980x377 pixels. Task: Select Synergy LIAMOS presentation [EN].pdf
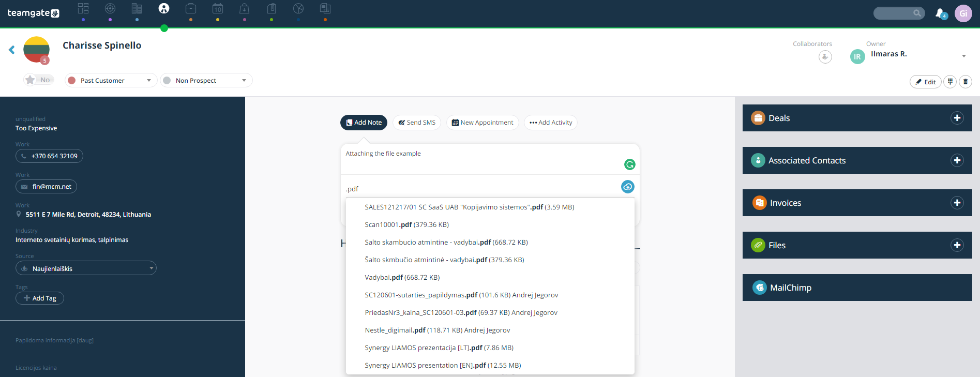click(490, 365)
